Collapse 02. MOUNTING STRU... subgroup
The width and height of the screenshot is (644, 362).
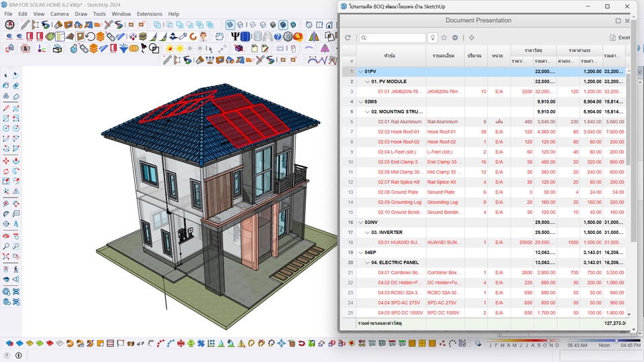[x=368, y=112]
